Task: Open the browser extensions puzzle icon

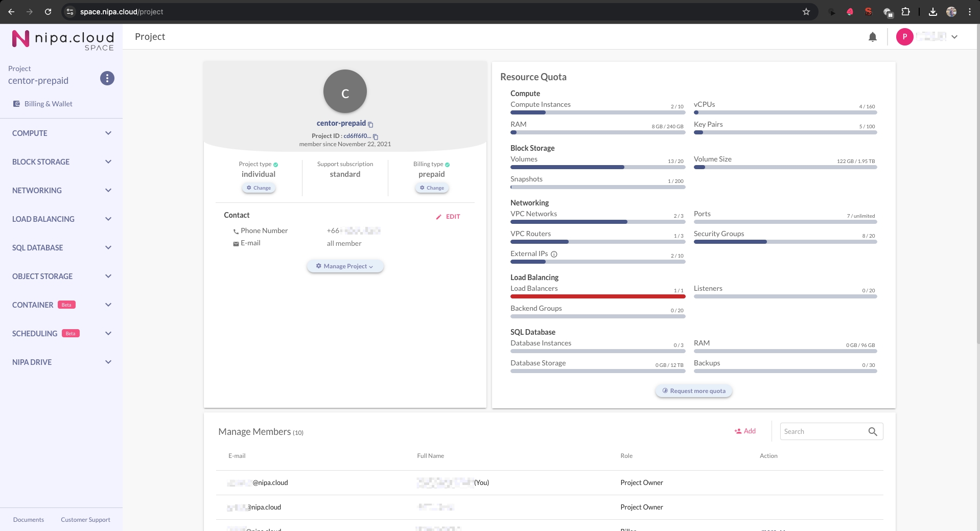Action: click(905, 12)
